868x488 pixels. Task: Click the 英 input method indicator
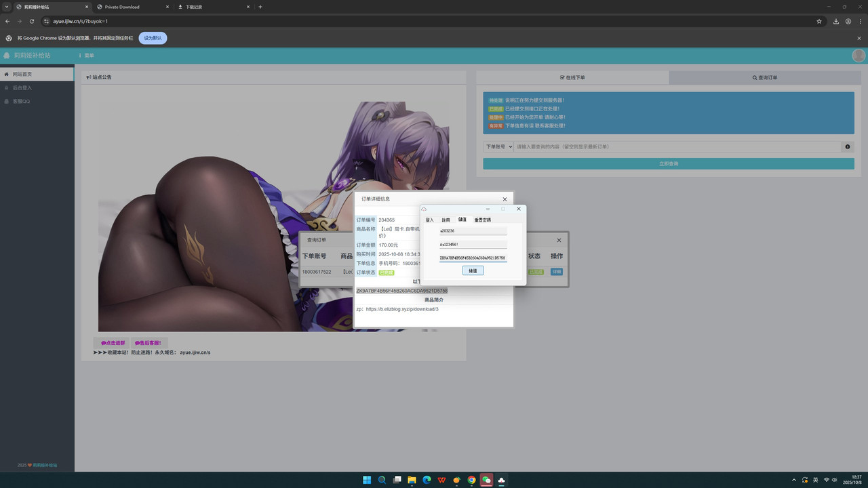[x=815, y=480]
